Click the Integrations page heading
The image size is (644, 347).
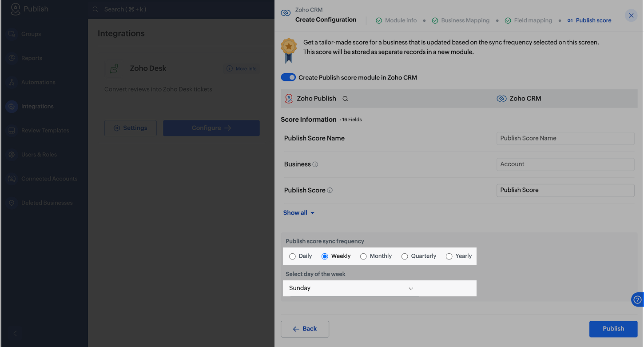(x=121, y=34)
